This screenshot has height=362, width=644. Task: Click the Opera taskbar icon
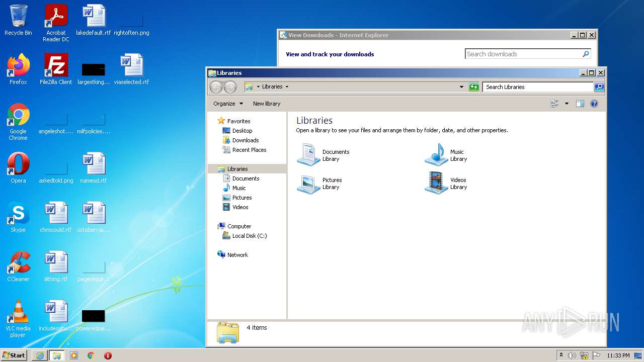[x=108, y=355]
